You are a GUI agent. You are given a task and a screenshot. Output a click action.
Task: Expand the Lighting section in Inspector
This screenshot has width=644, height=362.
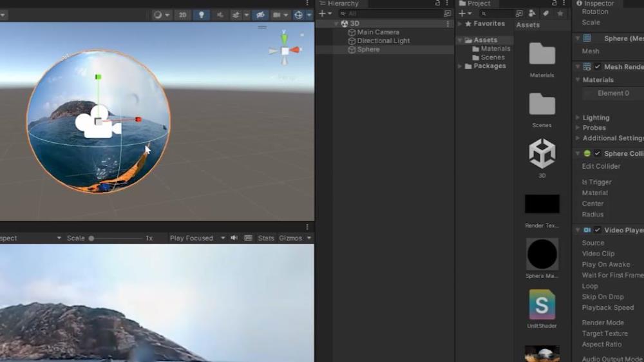[596, 118]
